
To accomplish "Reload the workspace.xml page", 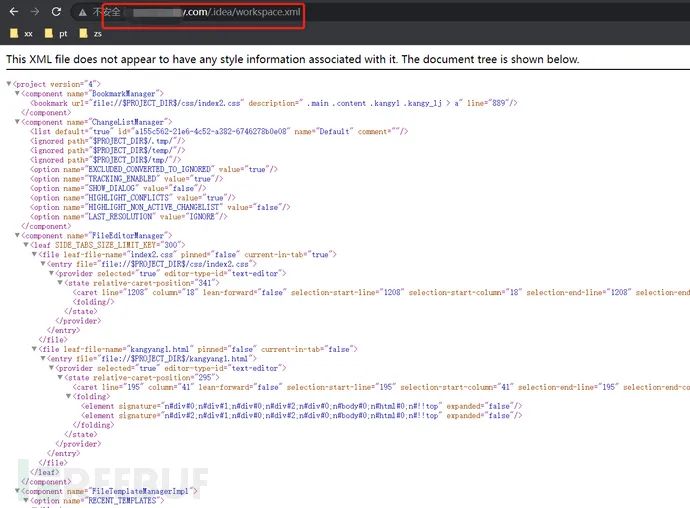I will [56, 13].
